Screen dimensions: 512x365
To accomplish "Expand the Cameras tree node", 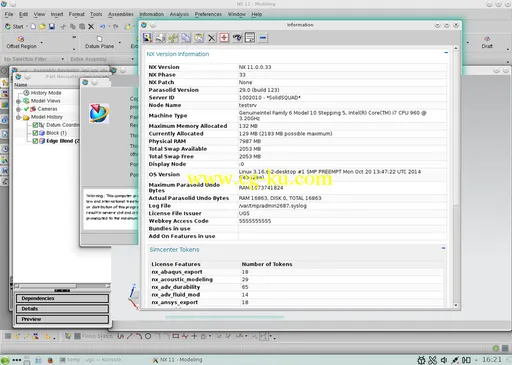I will coord(18,109).
